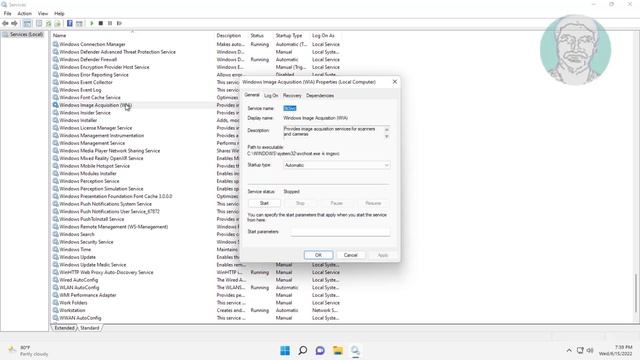Click the gear icon beside Windows Connection Manager

[56, 44]
